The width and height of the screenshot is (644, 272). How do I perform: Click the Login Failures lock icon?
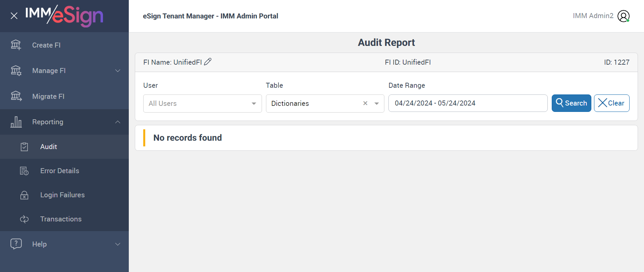pyautogui.click(x=24, y=195)
